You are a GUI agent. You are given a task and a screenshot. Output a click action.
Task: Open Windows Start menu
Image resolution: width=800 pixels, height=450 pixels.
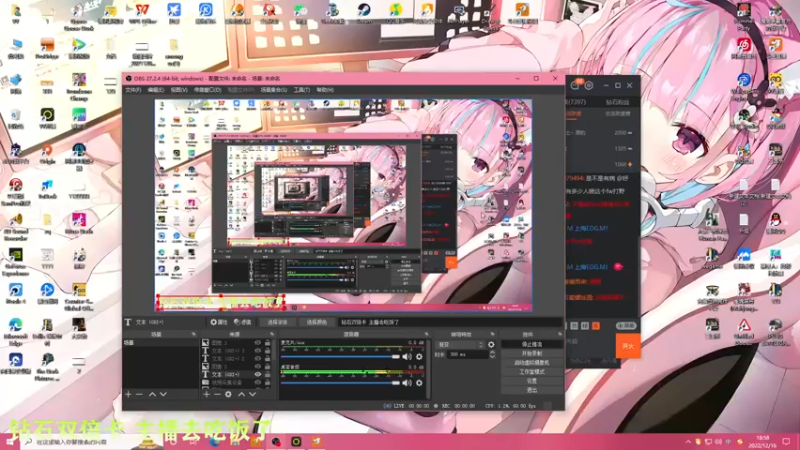9,442
